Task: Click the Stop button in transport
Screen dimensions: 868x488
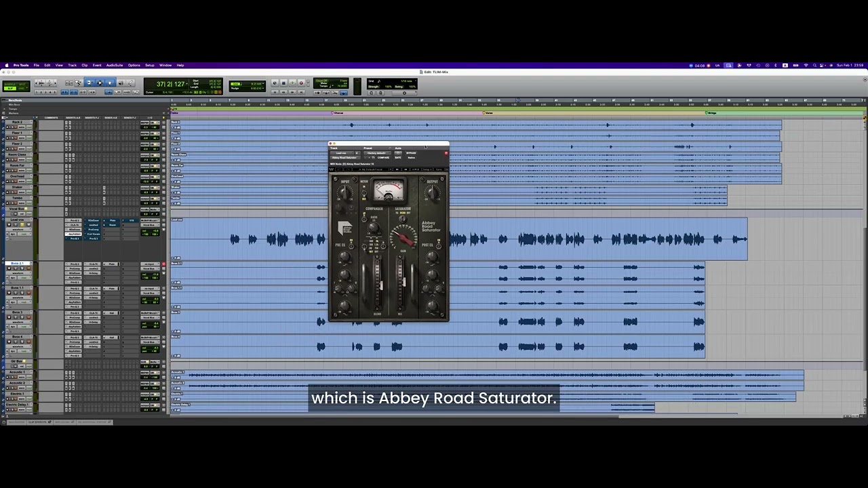Action: tap(283, 83)
